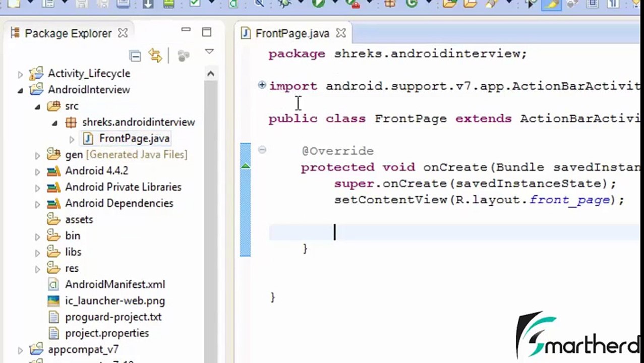Expand the Activity_Lifecycle project
The width and height of the screenshot is (644, 363).
click(20, 74)
